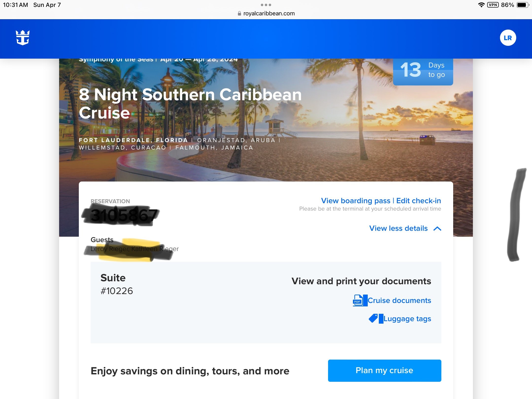Tap the three-dot multitasking menu at top
This screenshot has height=399, width=532.
pos(266,5)
